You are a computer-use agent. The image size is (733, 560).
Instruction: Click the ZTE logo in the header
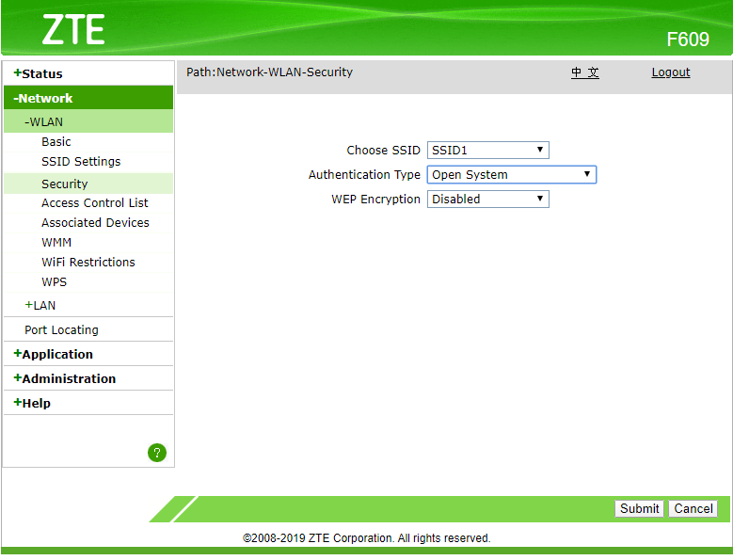(x=73, y=29)
